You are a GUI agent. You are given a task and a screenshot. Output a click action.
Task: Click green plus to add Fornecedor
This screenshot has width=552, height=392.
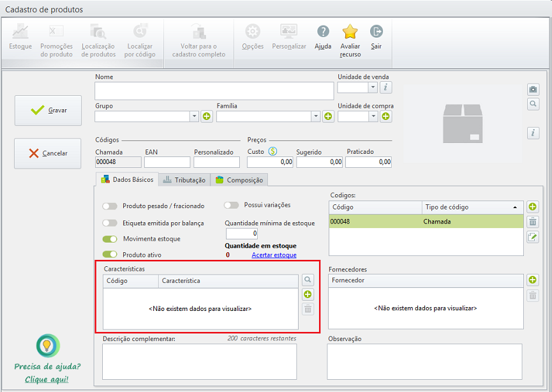pyautogui.click(x=533, y=280)
